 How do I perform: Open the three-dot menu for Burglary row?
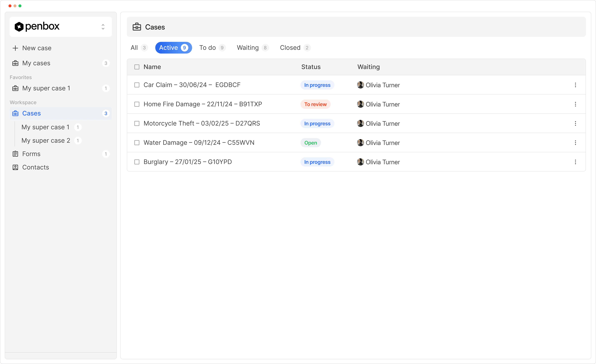575,162
